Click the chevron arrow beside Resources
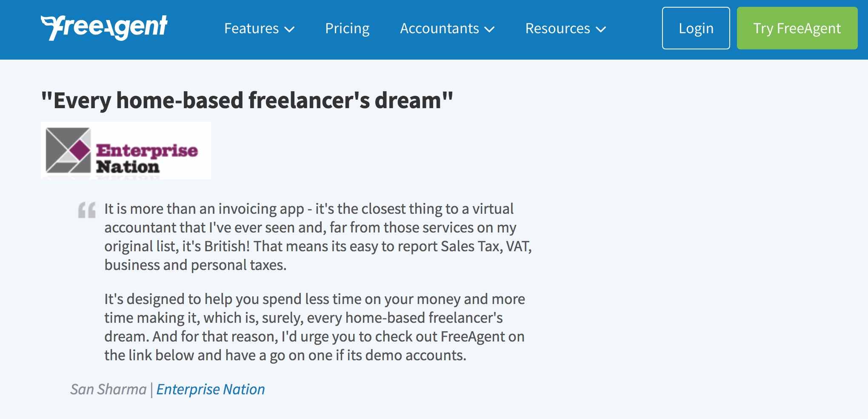 coord(601,29)
